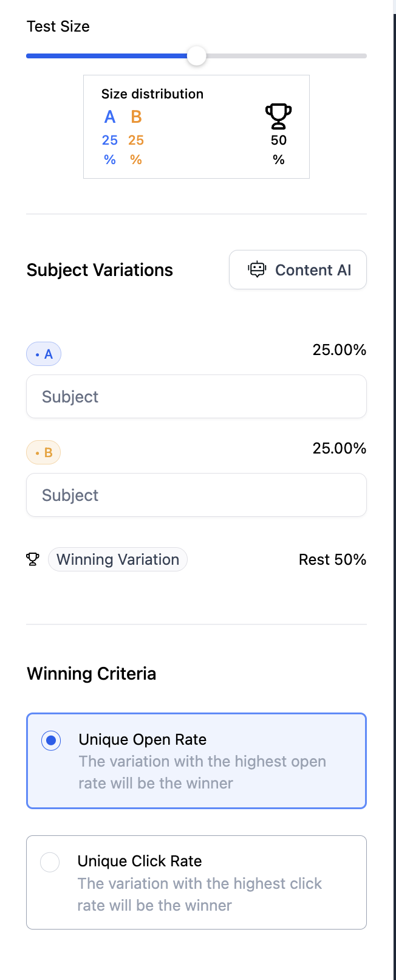
Task: Select the Unique Open Rate radio button
Action: [51, 740]
